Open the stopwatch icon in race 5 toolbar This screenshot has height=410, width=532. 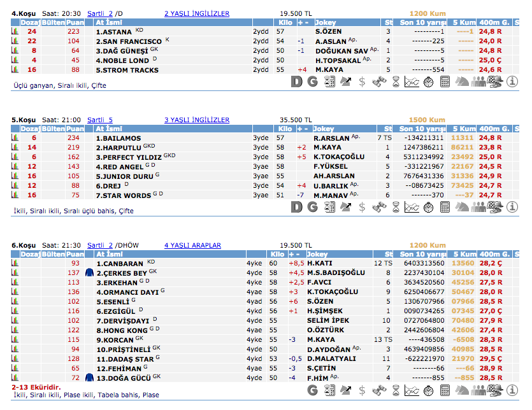429,207
